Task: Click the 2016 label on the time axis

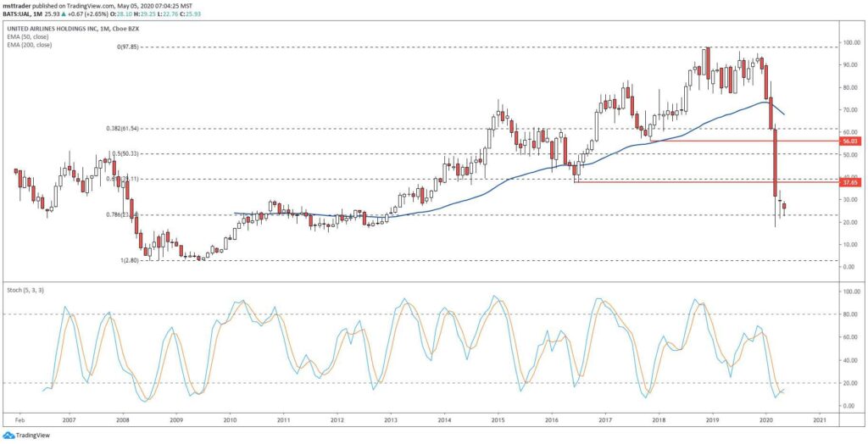Action: pyautogui.click(x=551, y=421)
